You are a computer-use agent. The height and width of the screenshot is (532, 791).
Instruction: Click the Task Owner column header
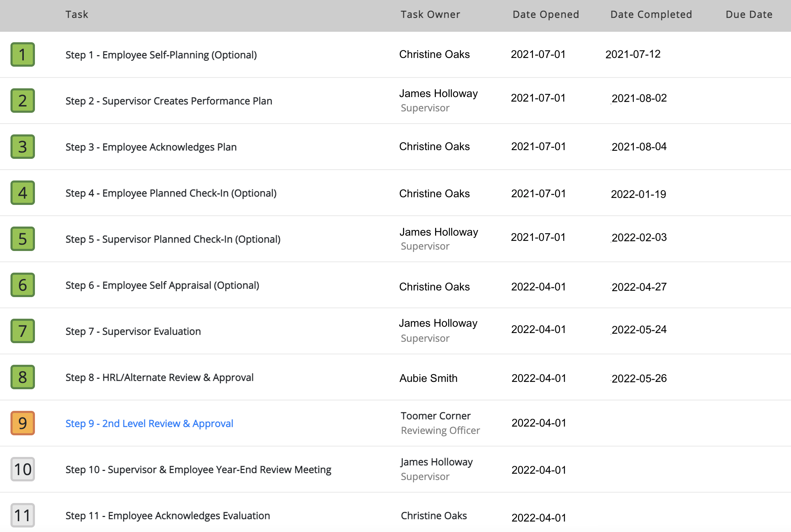[430, 14]
